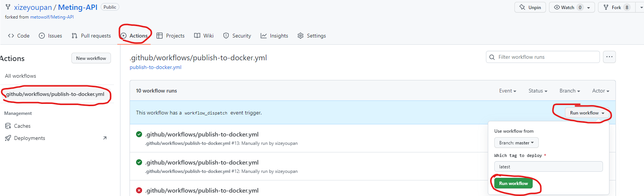The height and width of the screenshot is (196, 644).
Task: Switch to the Wiki tab
Action: tap(204, 36)
